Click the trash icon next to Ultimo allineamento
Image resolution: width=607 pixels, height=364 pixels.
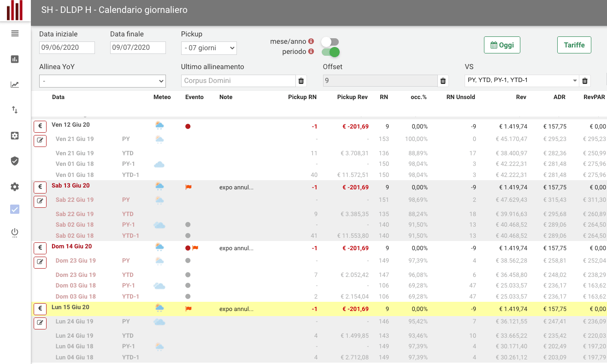tap(301, 81)
